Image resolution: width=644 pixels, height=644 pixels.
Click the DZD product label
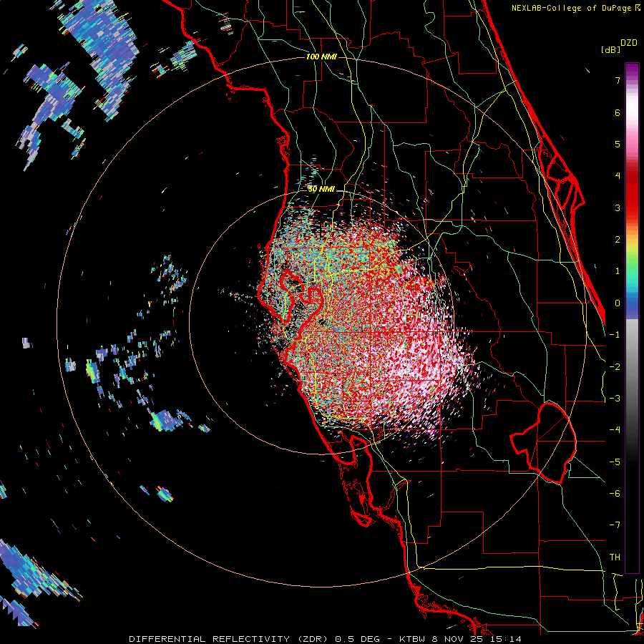point(629,43)
